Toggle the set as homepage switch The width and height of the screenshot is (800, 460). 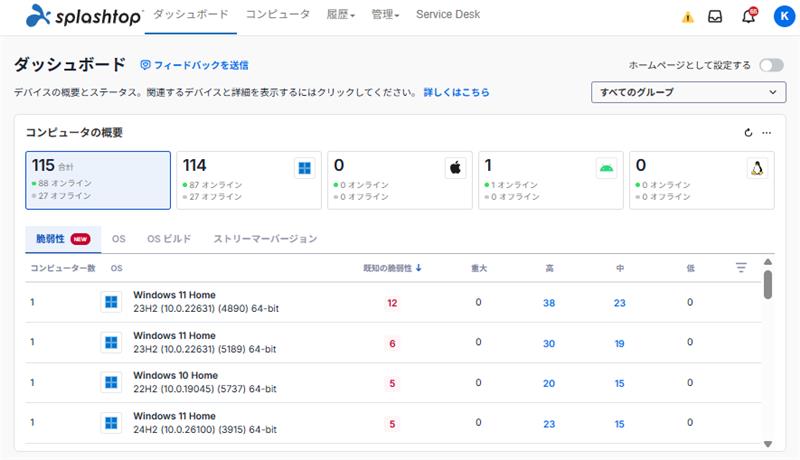pyautogui.click(x=771, y=65)
